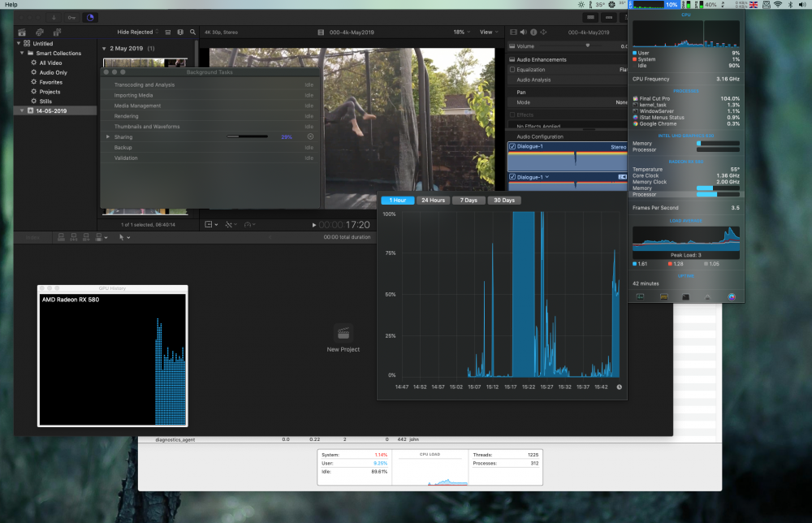The width and height of the screenshot is (812, 523).
Task: Toggle the Background Tasks progress circle icon
Action: [x=90, y=18]
